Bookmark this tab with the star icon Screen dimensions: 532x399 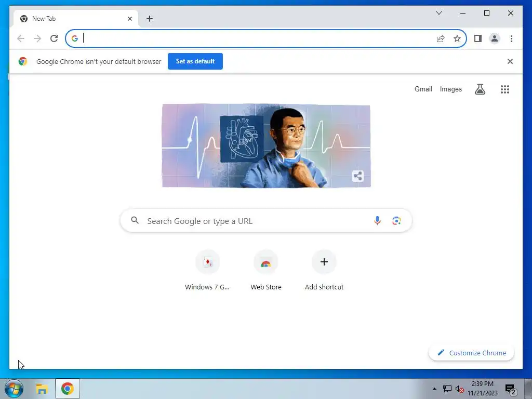click(x=457, y=38)
